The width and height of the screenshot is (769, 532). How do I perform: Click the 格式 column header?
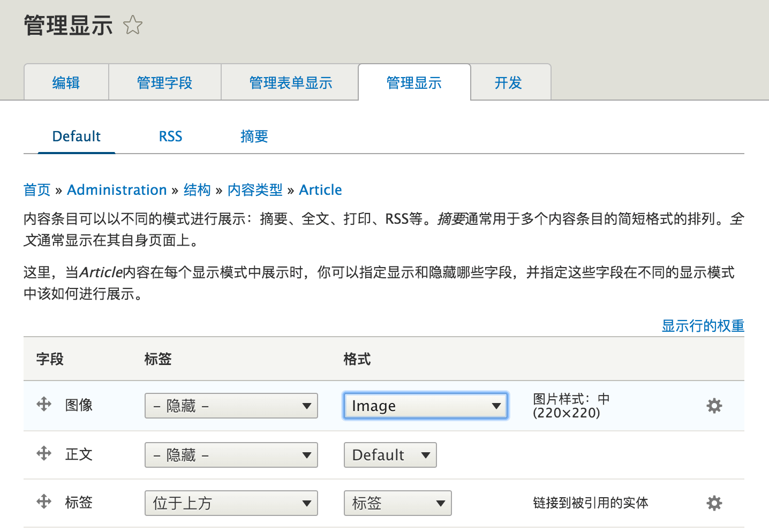[357, 359]
